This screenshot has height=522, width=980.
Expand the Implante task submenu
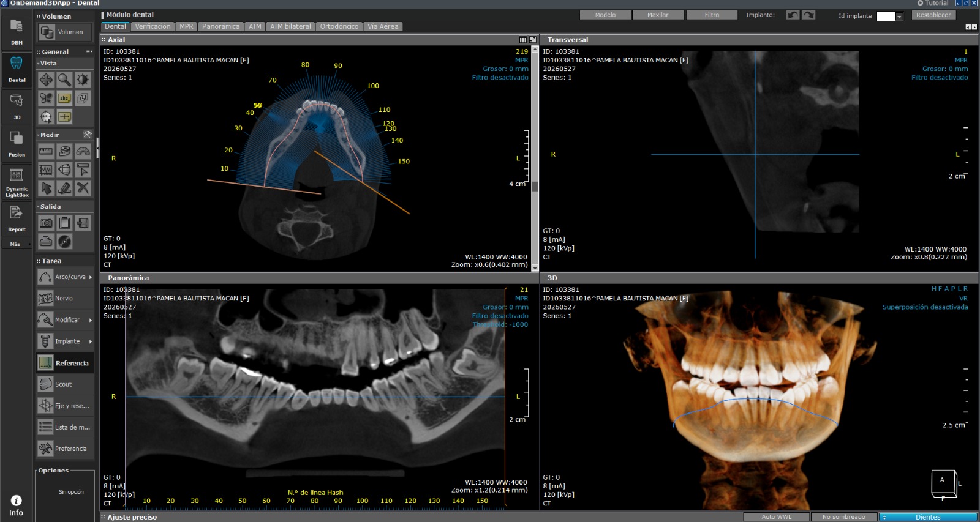click(91, 341)
